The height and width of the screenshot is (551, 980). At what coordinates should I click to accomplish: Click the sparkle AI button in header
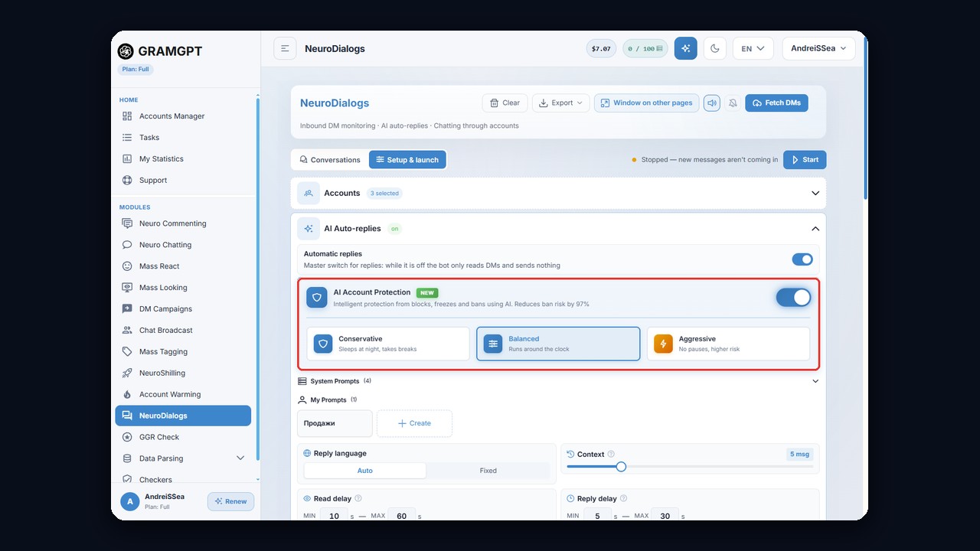(685, 48)
